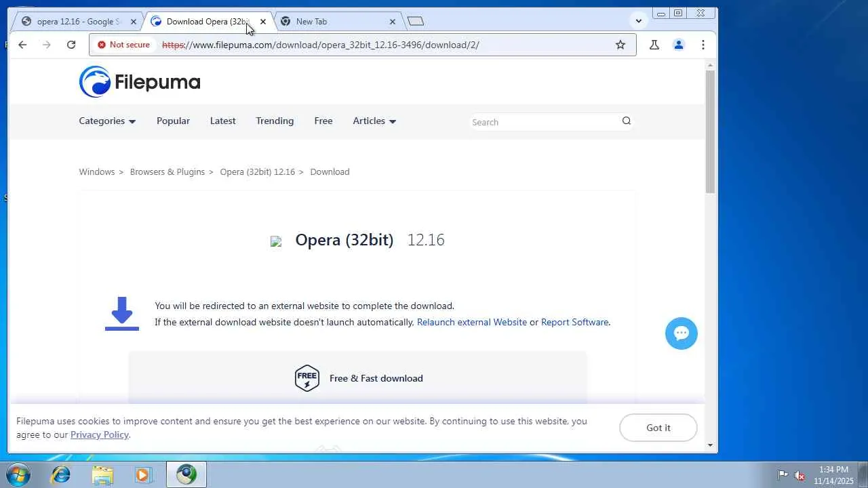Open the Chrome profile avatar
868x488 pixels.
[678, 45]
